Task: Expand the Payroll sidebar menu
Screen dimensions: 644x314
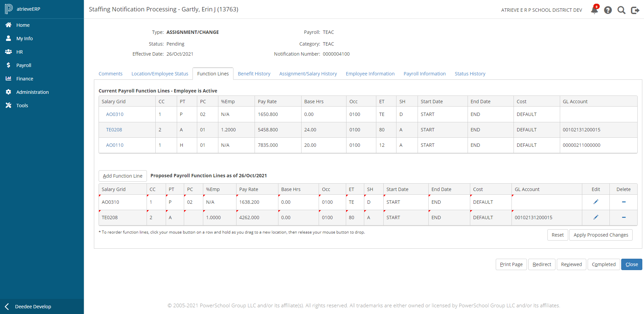Action: pos(23,65)
